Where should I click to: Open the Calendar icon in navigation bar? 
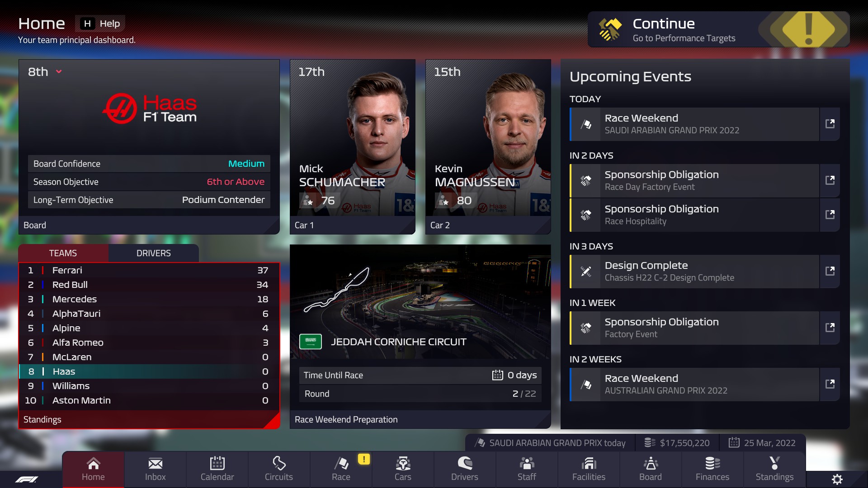(217, 464)
